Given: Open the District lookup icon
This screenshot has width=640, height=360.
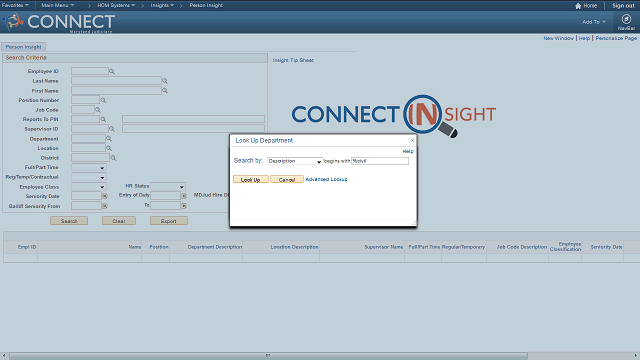Looking at the screenshot, I should pyautogui.click(x=113, y=158).
